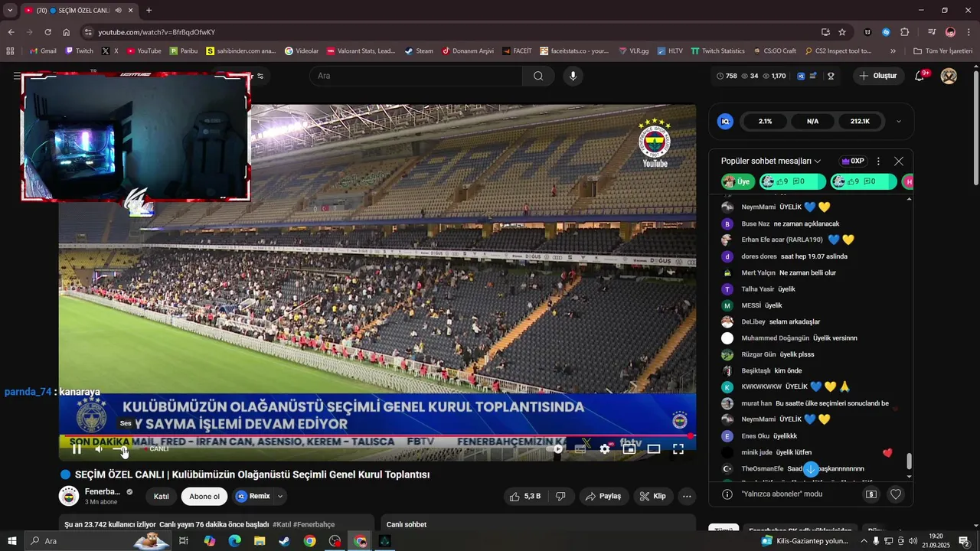Screen dimensions: 980x551
Task: Open browser extensions puzzle icon
Action: pyautogui.click(x=905, y=32)
